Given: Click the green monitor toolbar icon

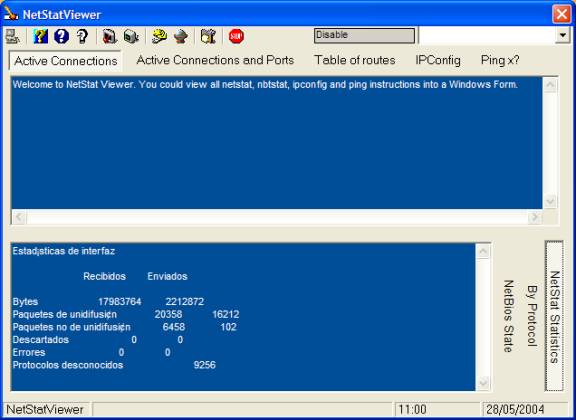Looking at the screenshot, I should pos(131,36).
